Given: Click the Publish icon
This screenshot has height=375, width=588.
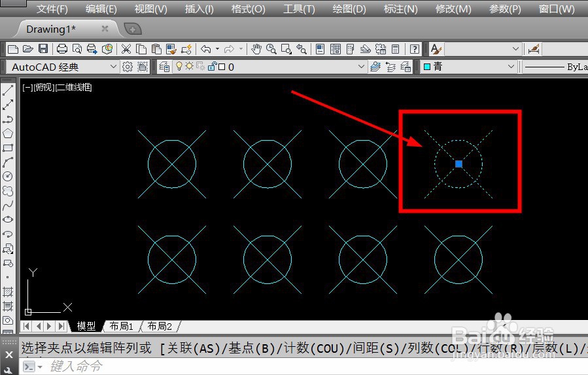Looking at the screenshot, I should (x=92, y=49).
